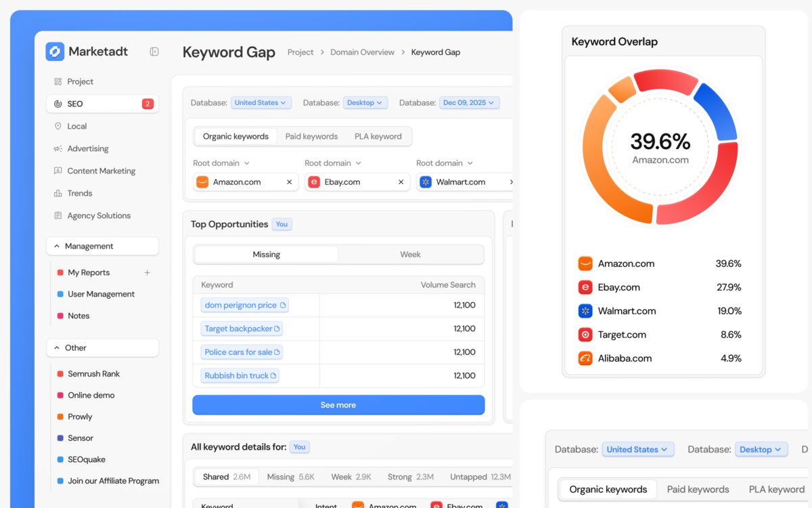The height and width of the screenshot is (508, 812).
Task: Select the SEO sidebar item
Action: [103, 104]
